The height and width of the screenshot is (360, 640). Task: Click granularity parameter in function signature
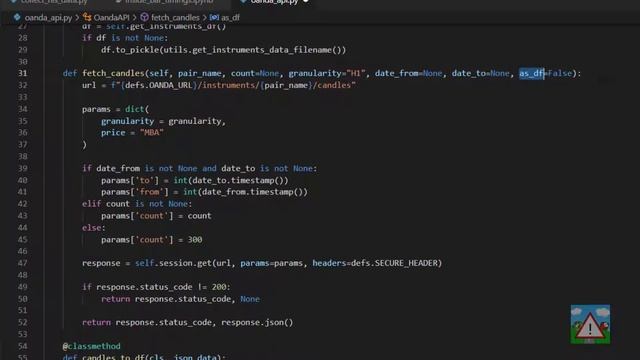(315, 73)
